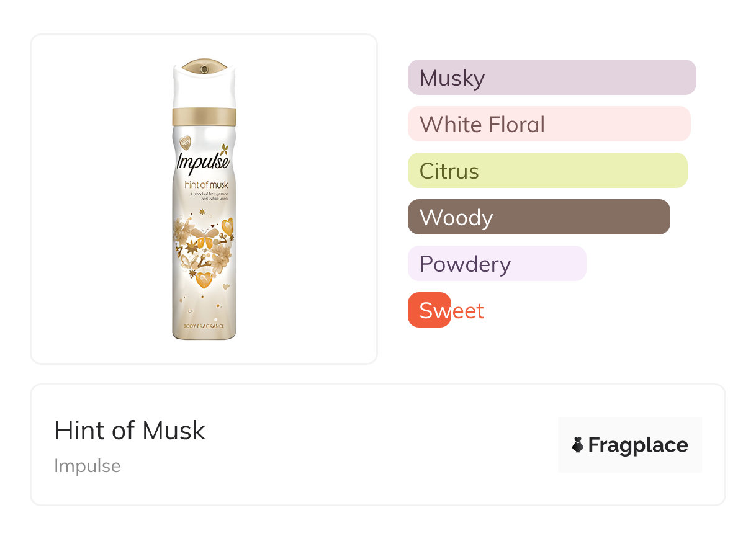Open the Hint of Musk title

(130, 431)
